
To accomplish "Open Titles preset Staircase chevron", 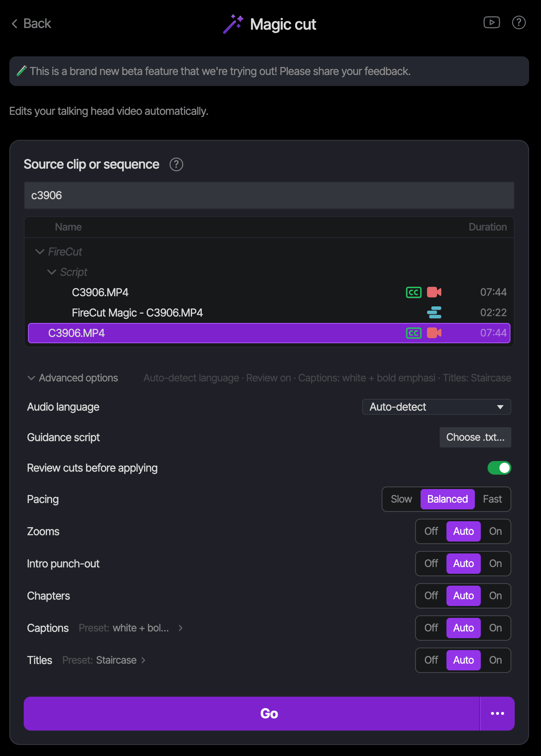I will coord(143,660).
